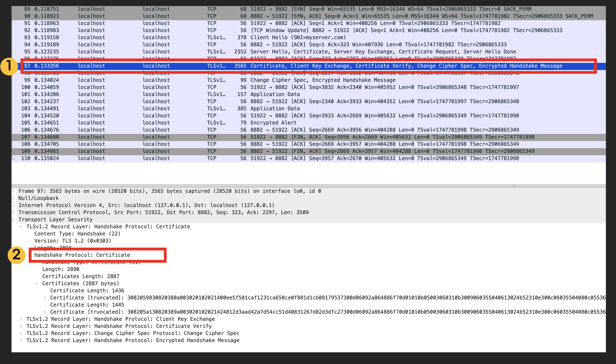Select packet 93 Client Hello row
This screenshot has width=616, height=364.
point(298,37)
